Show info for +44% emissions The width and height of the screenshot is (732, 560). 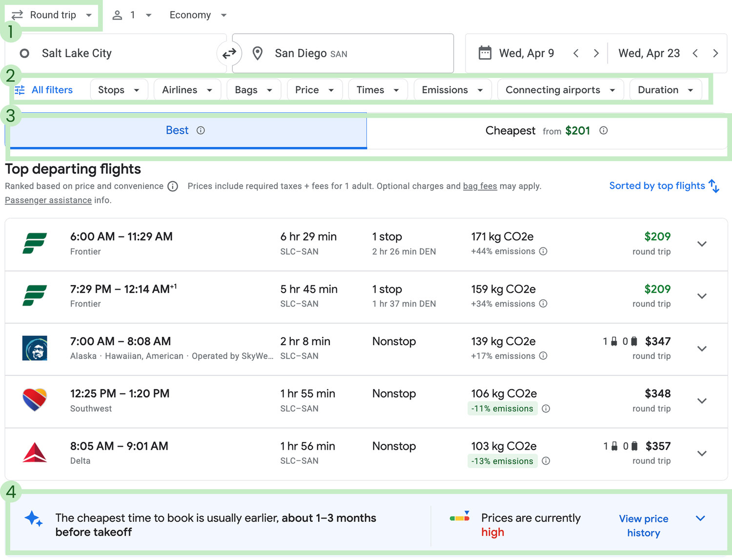point(543,251)
